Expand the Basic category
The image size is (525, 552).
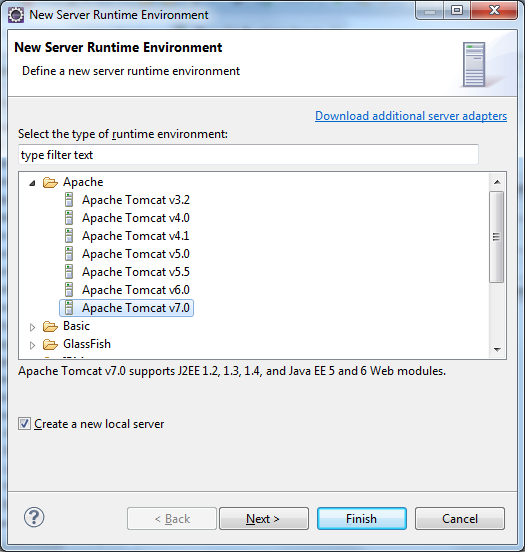click(x=32, y=327)
